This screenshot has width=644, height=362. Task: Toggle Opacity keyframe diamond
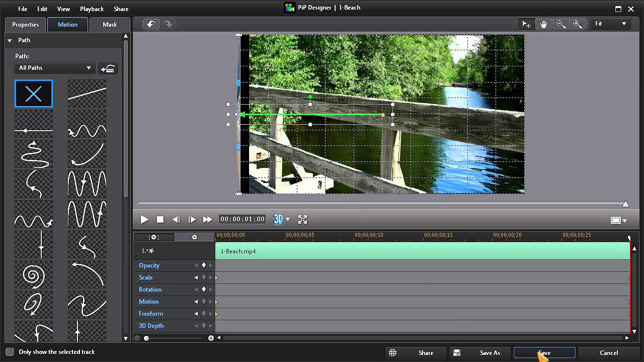[x=204, y=265]
